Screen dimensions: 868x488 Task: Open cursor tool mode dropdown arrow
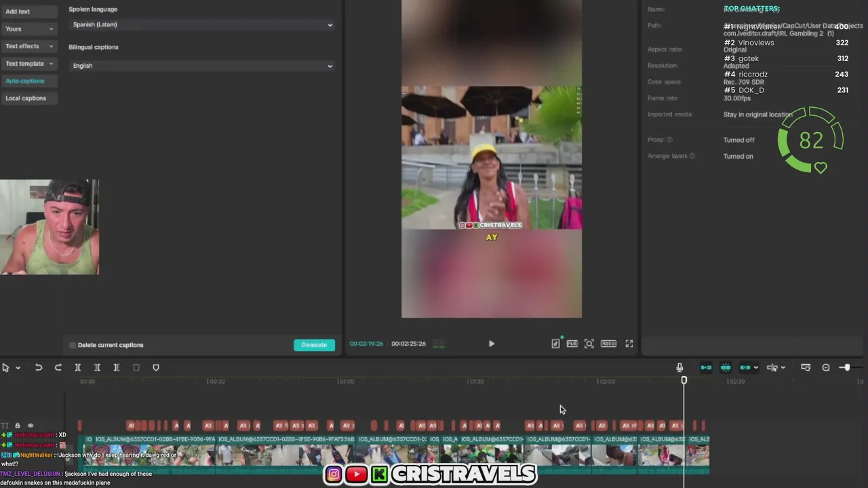(18, 368)
